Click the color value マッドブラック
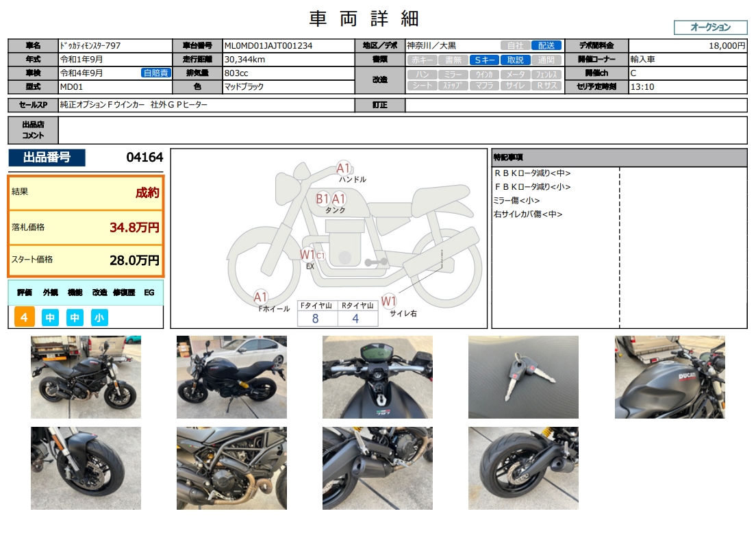 pyautogui.click(x=244, y=87)
